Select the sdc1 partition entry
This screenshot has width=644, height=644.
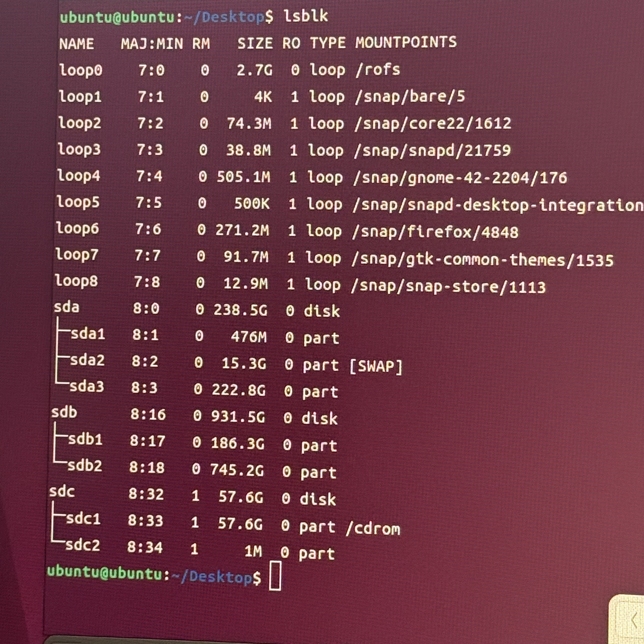83,519
